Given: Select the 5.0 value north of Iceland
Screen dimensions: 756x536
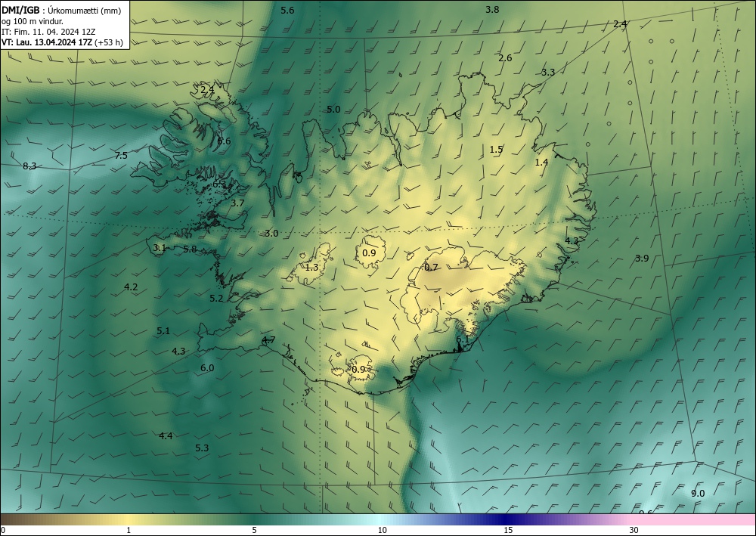Looking at the screenshot, I should click(333, 110).
